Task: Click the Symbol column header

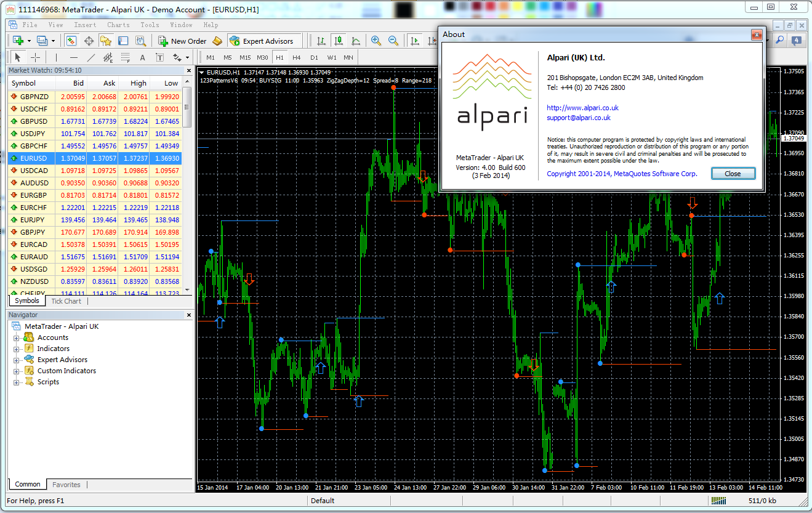Action: coord(31,83)
